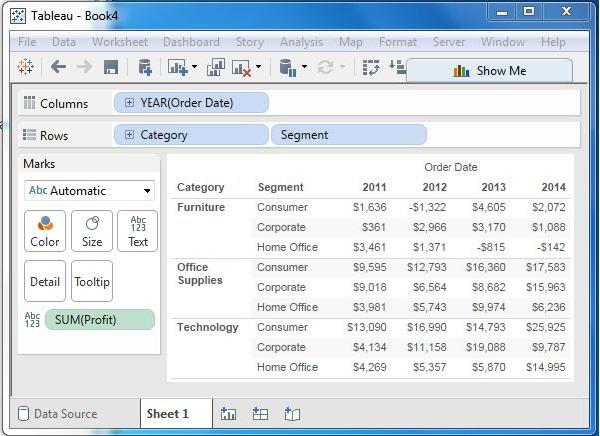
Task: Open the Run Update dropdown arrow
Action: [x=342, y=67]
